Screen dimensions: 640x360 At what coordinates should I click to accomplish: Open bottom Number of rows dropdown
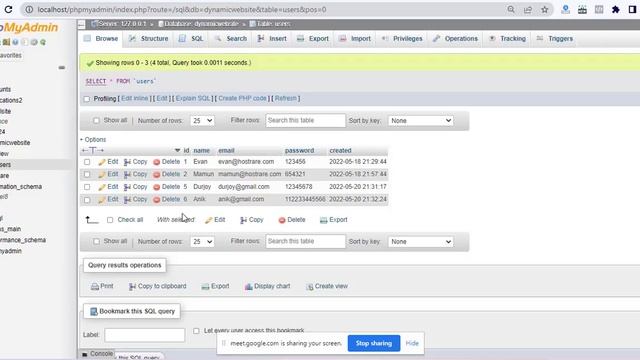[202, 242]
